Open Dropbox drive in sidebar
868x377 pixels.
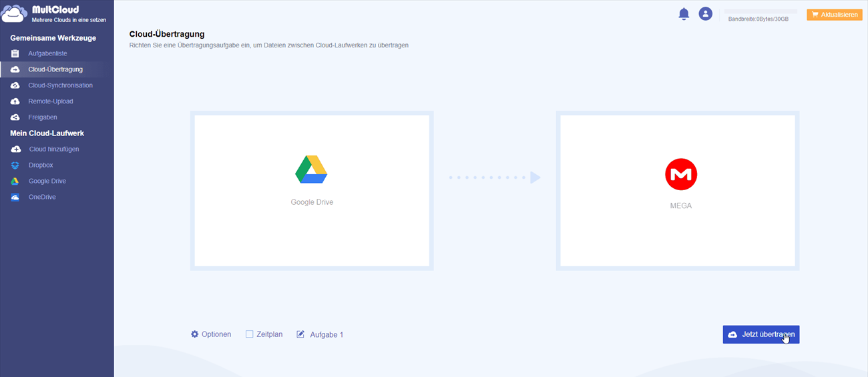point(41,165)
